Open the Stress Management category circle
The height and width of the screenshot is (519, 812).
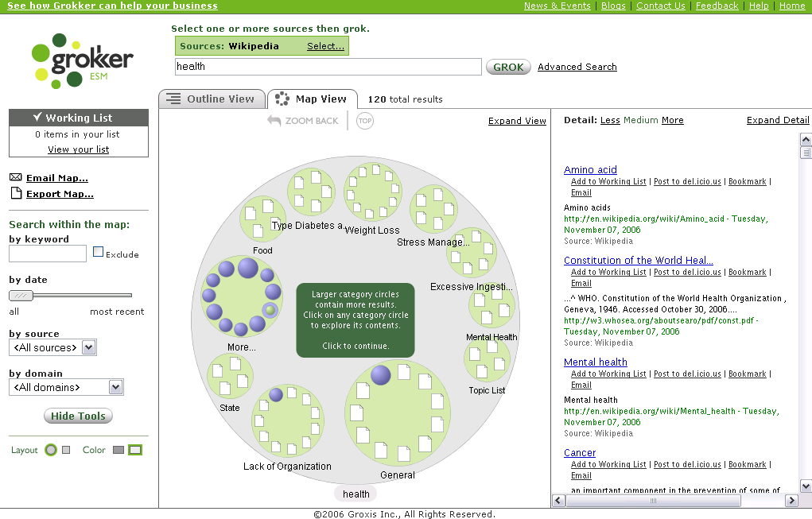pos(433,209)
